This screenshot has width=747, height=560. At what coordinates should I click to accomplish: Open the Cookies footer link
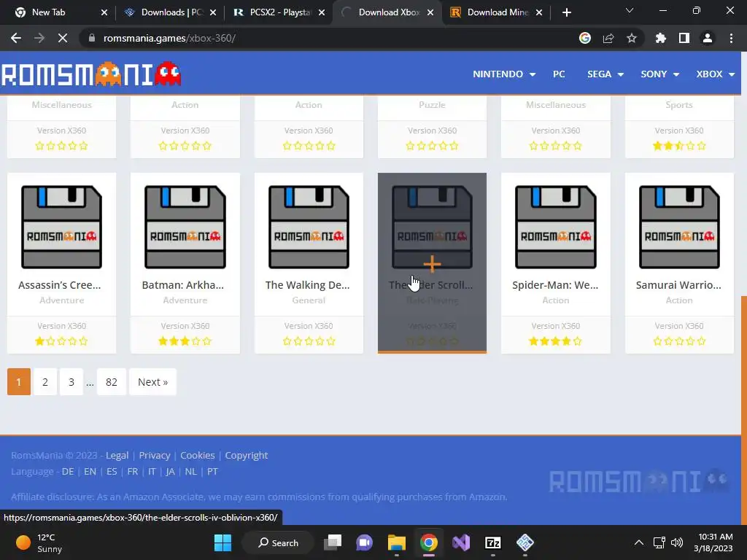coord(197,455)
